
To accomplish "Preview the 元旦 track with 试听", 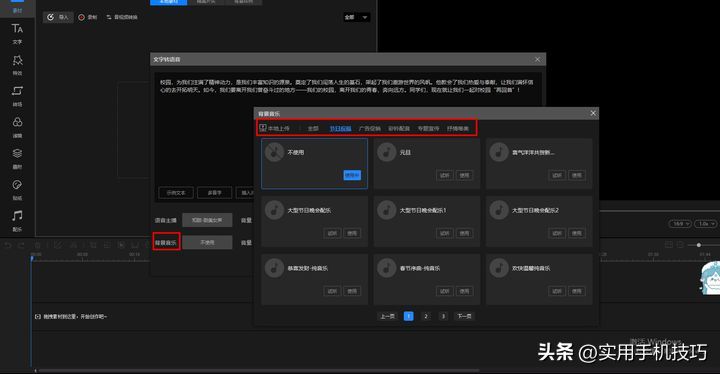I will pos(444,175).
